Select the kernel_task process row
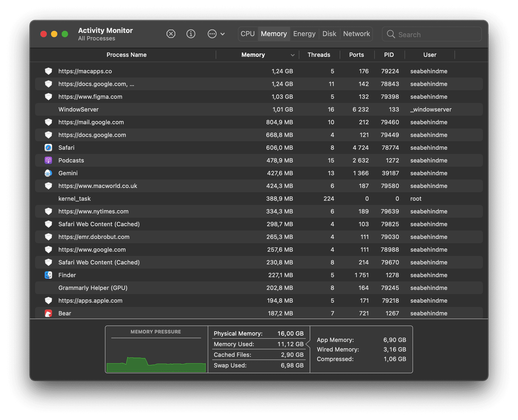The width and height of the screenshot is (518, 420). 259,199
